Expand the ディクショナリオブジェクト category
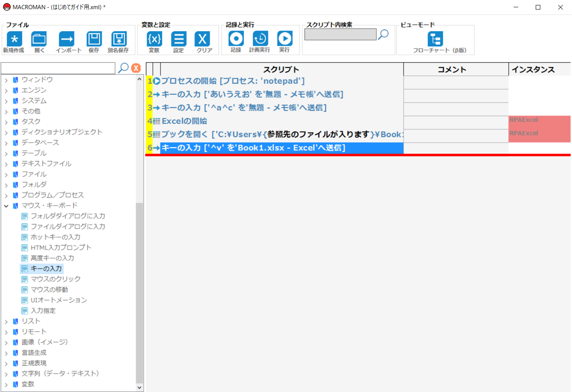 (6, 133)
